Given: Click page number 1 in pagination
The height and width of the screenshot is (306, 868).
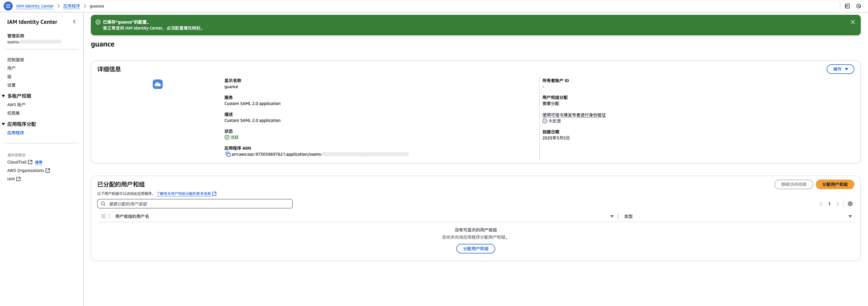Looking at the screenshot, I should [x=829, y=204].
